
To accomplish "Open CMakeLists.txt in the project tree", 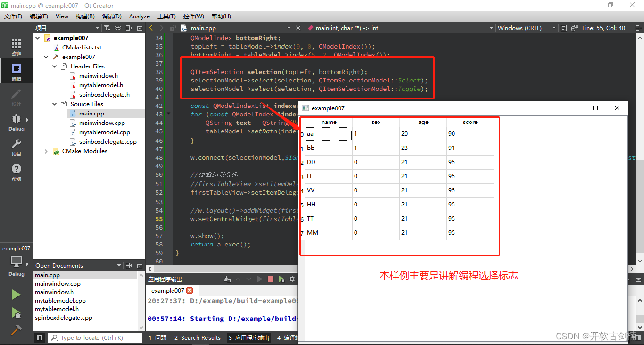I will coord(82,48).
